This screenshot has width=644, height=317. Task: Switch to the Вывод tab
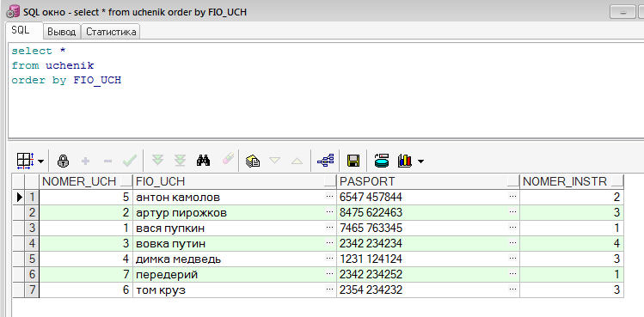coord(62,32)
